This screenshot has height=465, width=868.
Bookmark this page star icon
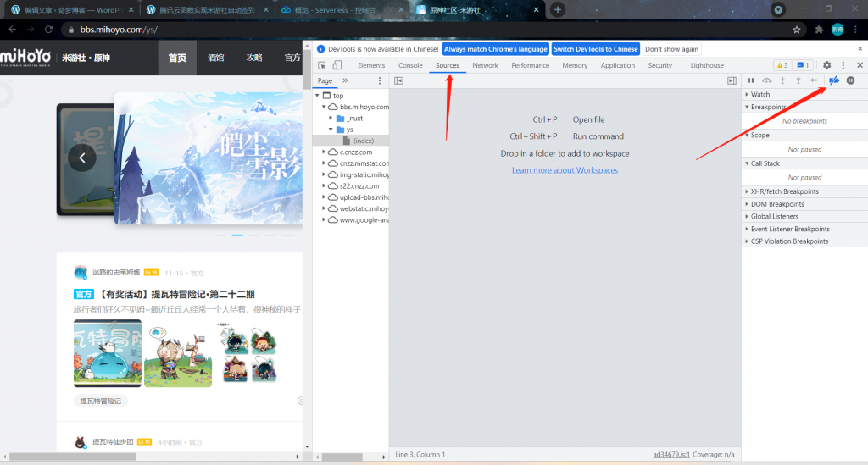[797, 30]
